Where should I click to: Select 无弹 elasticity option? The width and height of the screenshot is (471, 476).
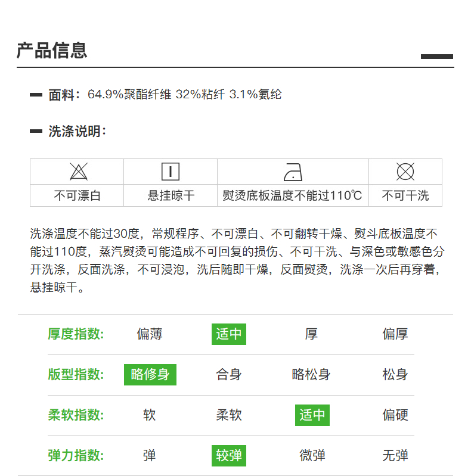[x=395, y=456]
